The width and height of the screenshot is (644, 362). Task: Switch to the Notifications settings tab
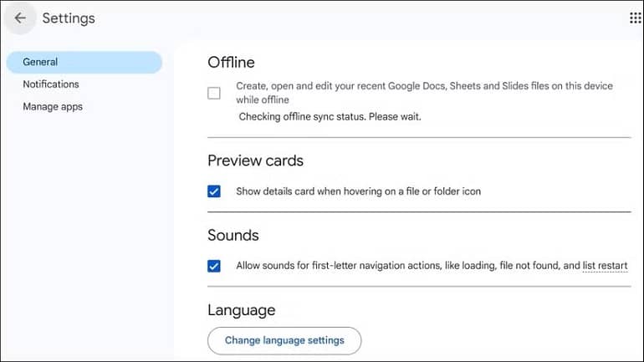click(51, 84)
